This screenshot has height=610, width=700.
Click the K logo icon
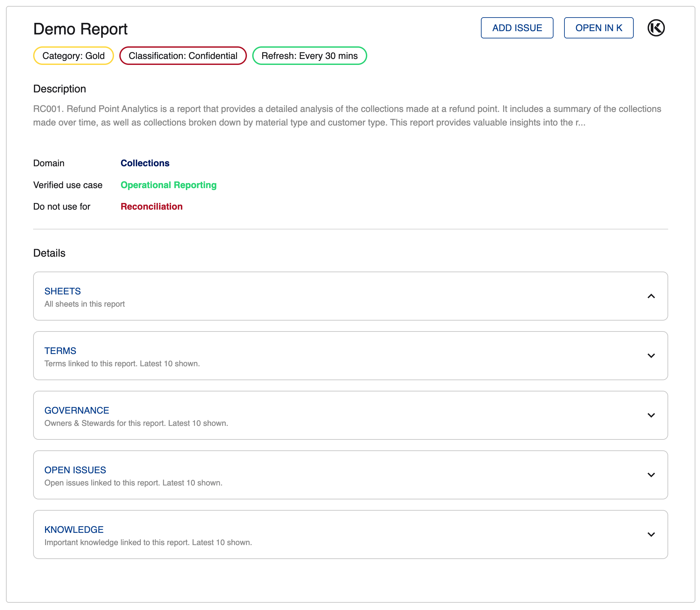click(x=655, y=28)
